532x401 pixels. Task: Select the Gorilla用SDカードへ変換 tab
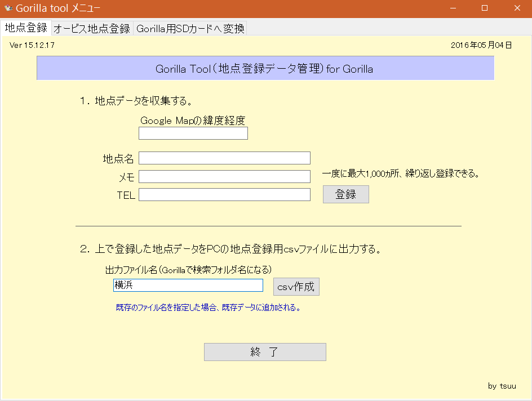tap(190, 29)
